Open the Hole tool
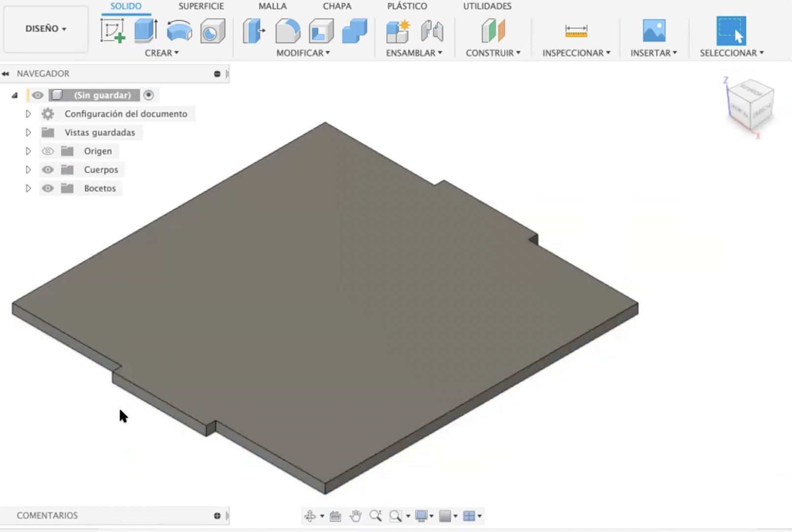The height and width of the screenshot is (532, 792). coord(213,31)
